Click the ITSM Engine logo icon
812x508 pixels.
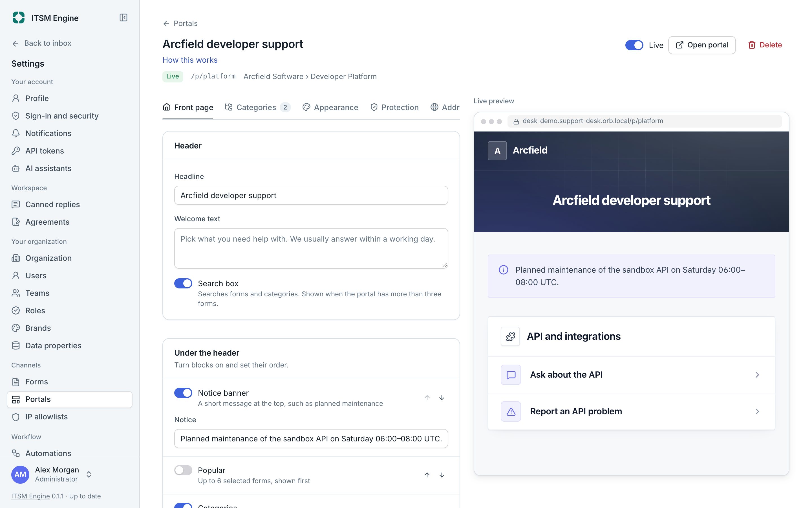(18, 17)
